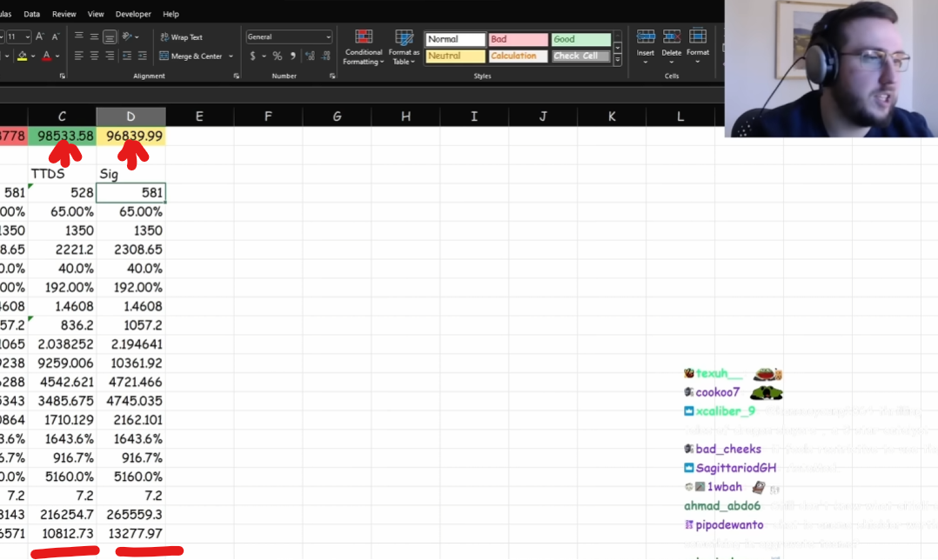The height and width of the screenshot is (560, 938).
Task: Select column D header
Action: click(x=131, y=117)
